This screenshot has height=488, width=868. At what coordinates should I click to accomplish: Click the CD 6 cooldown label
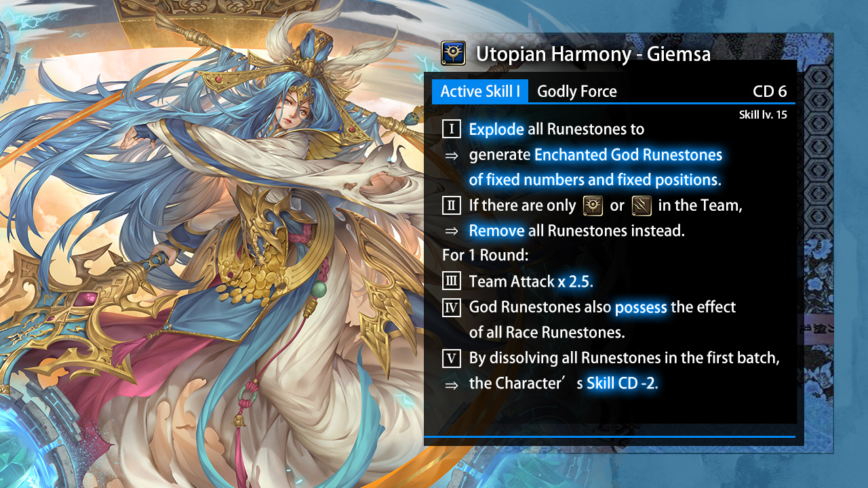(770, 91)
